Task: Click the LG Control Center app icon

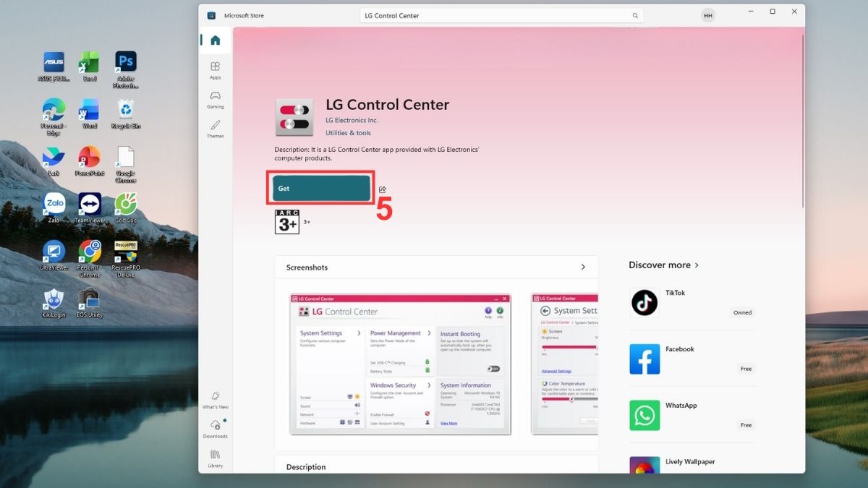Action: pos(294,117)
